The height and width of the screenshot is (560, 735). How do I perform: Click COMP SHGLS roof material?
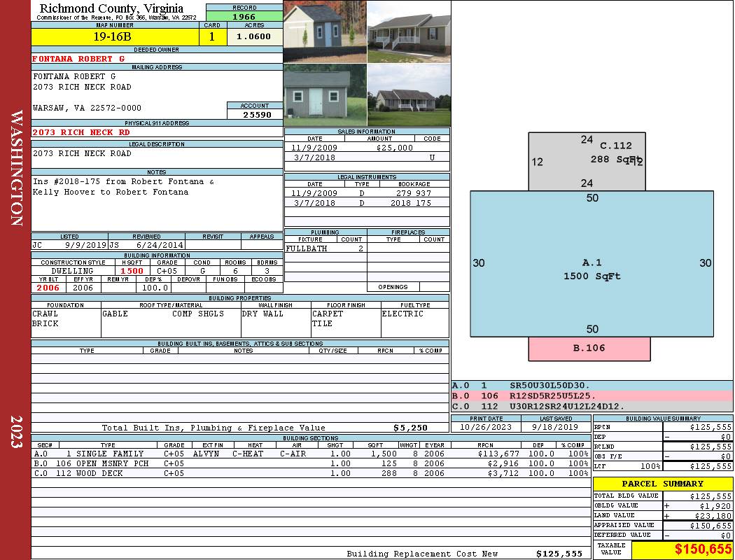click(198, 314)
